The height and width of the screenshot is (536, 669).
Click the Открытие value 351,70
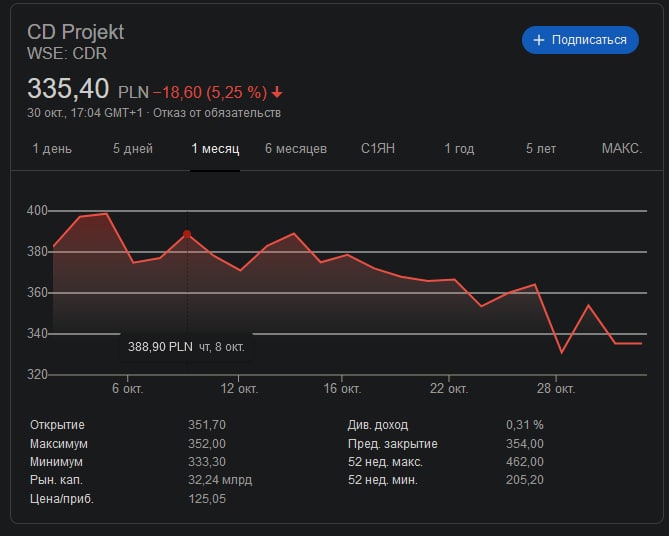pos(207,425)
